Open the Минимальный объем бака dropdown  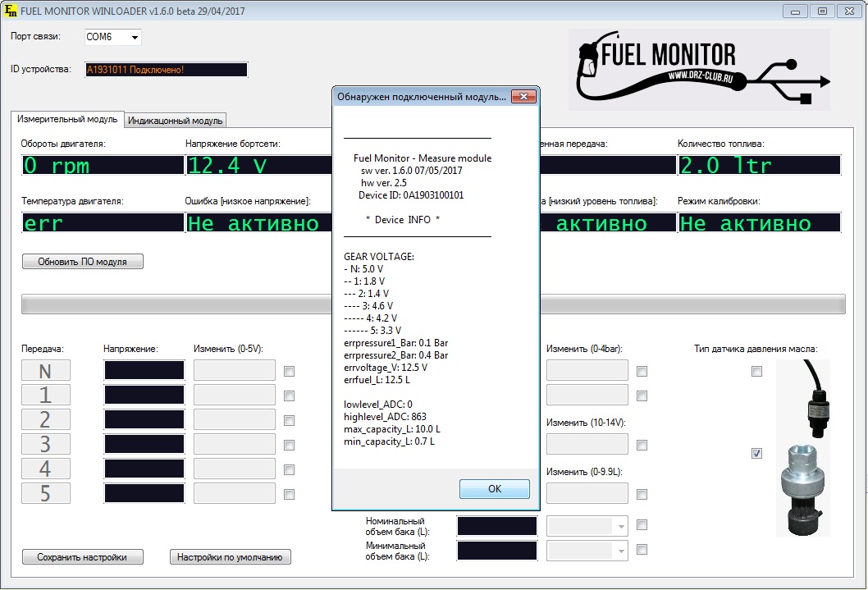click(x=588, y=551)
